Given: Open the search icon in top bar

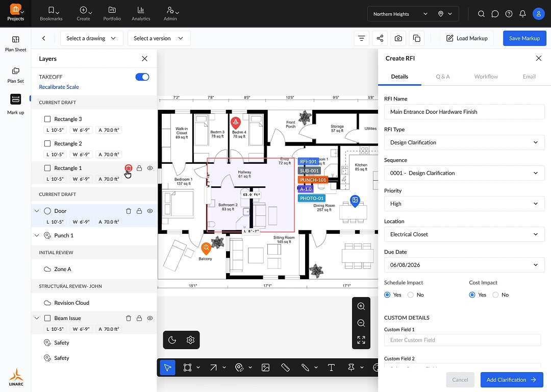Looking at the screenshot, I should 482,14.
